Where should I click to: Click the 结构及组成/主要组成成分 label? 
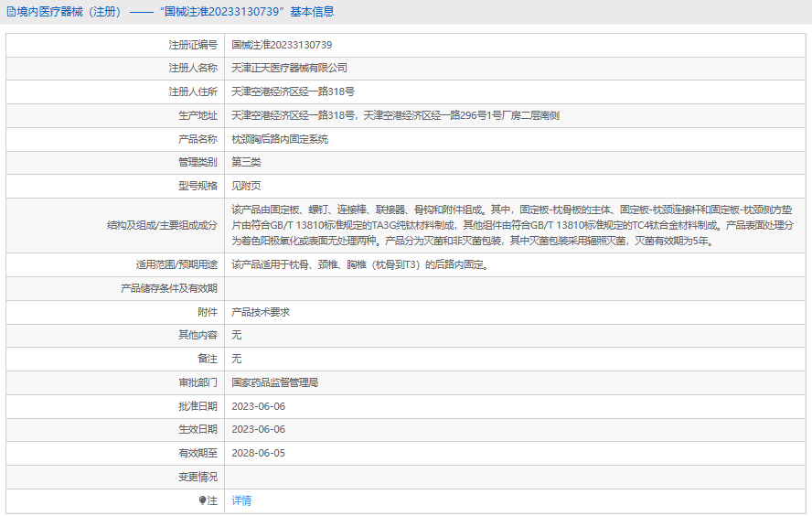pos(162,225)
